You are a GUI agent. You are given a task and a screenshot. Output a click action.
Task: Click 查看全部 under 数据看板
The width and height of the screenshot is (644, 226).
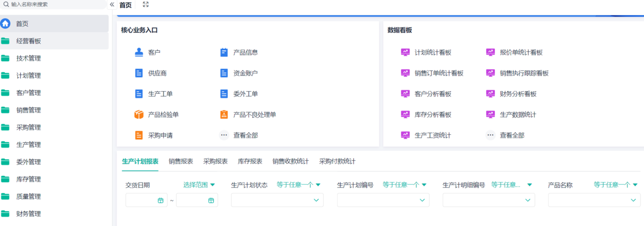coord(511,135)
